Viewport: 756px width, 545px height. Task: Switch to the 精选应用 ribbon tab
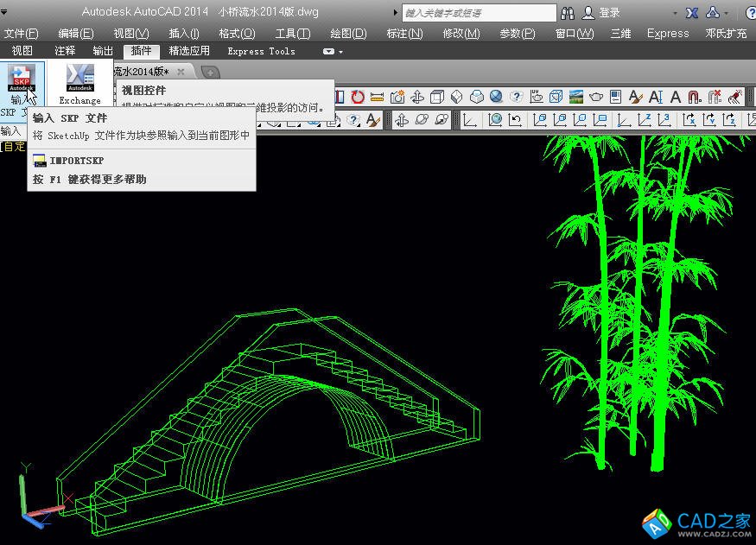189,51
